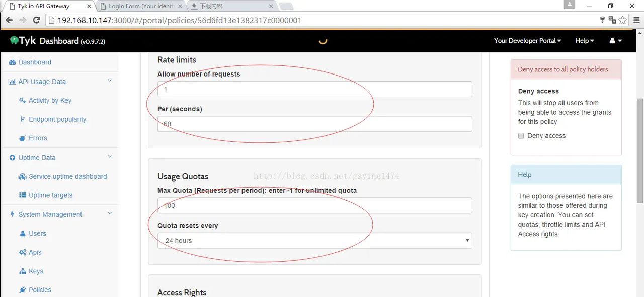Click the Policies gavel icon

(22, 290)
